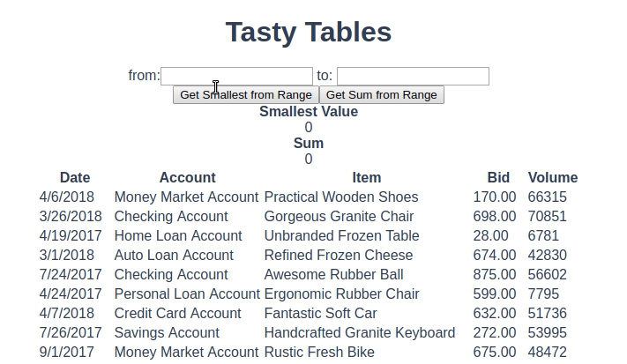Viewport: 627px width, 364px height.
Task: Click the Get Sum from Range button
Action: (381, 94)
